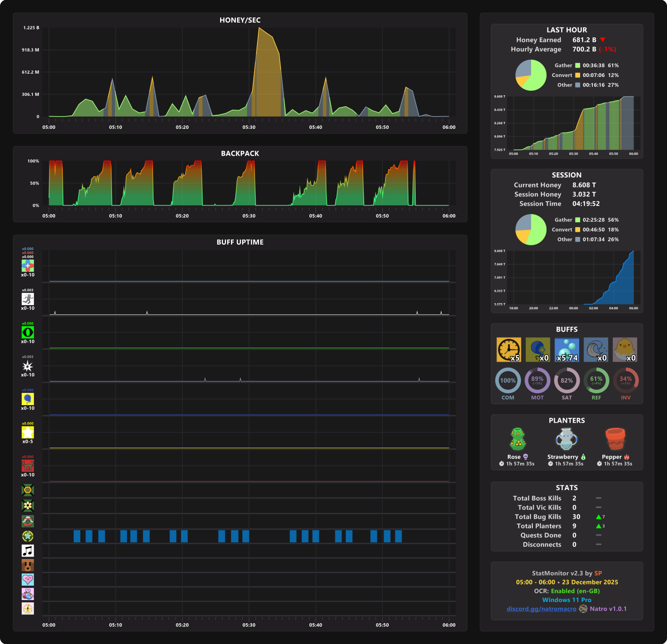Click the music note Melody buff icon
Image resolution: width=667 pixels, height=644 pixels.
[28, 551]
